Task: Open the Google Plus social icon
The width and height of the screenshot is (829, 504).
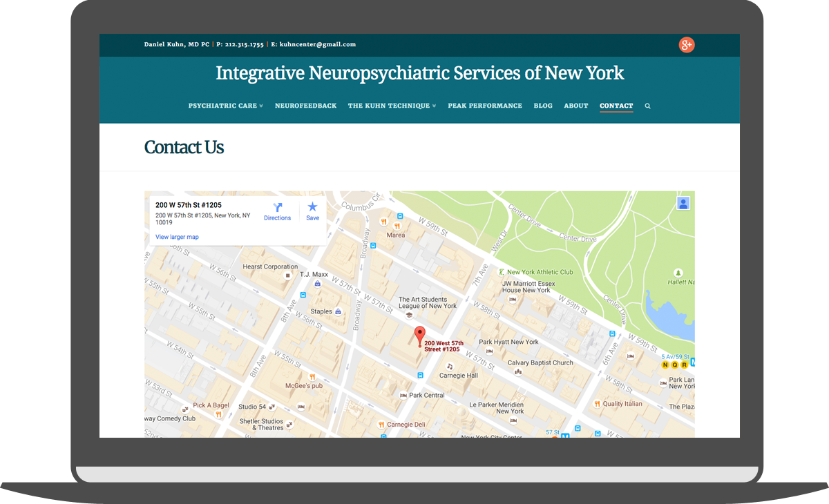Action: click(x=686, y=45)
